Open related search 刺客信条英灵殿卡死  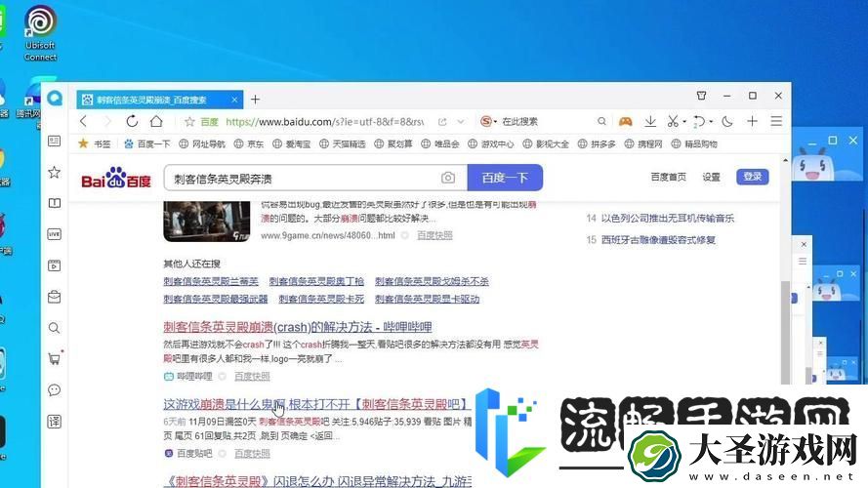coord(321,299)
